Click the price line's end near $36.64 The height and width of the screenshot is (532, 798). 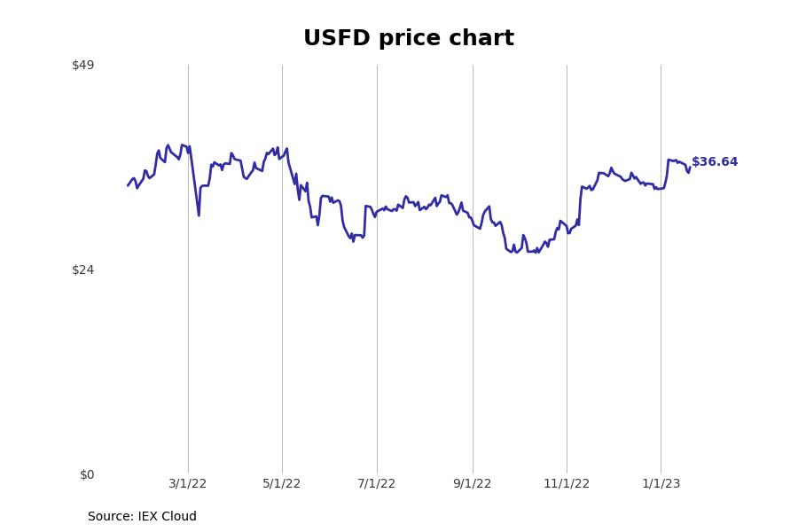tap(690, 167)
